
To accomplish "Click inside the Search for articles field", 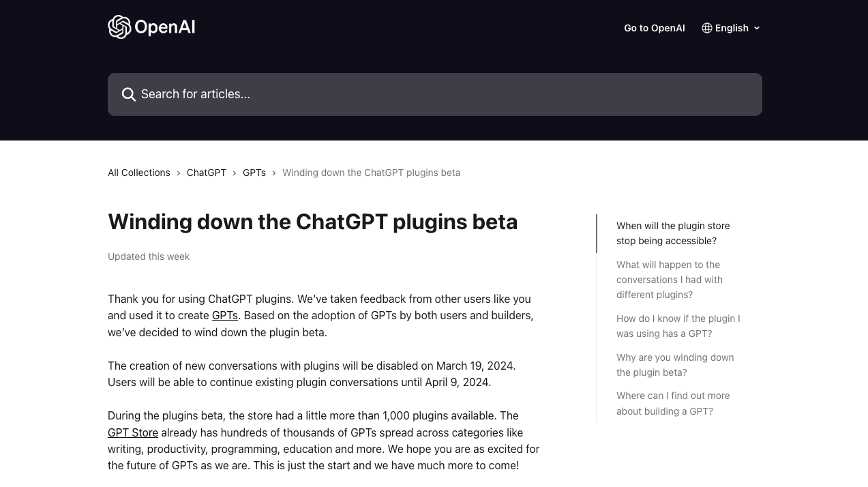I will (273, 94).
